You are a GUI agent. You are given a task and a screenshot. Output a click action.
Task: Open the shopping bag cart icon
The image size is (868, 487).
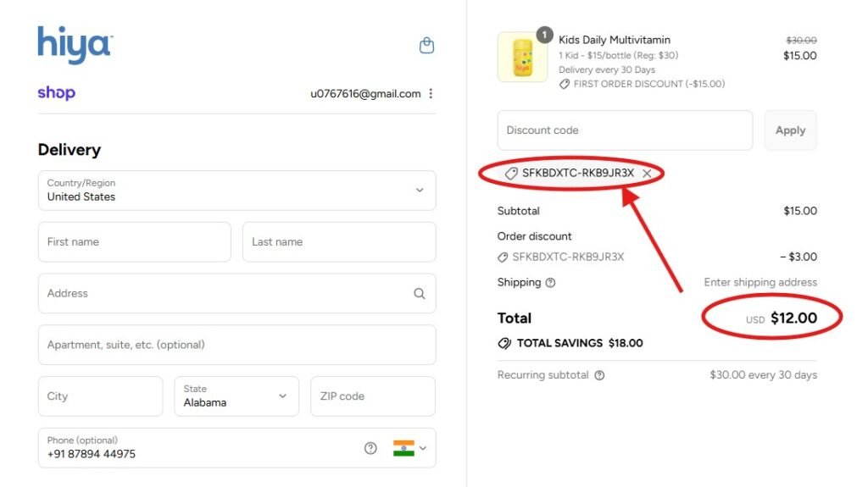click(426, 46)
